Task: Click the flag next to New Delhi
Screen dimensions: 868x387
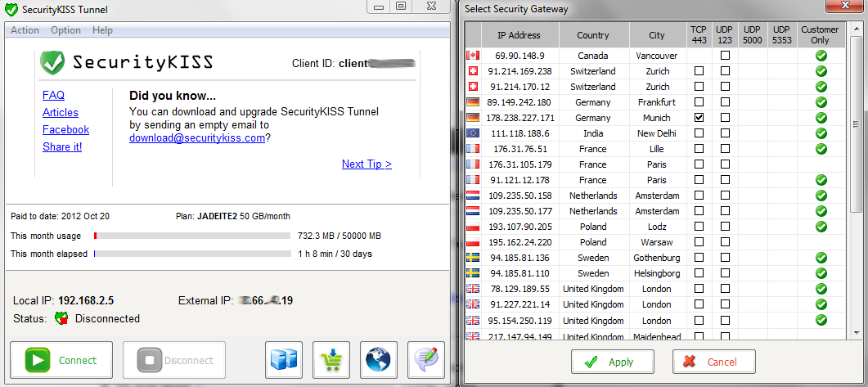Action: (x=473, y=133)
